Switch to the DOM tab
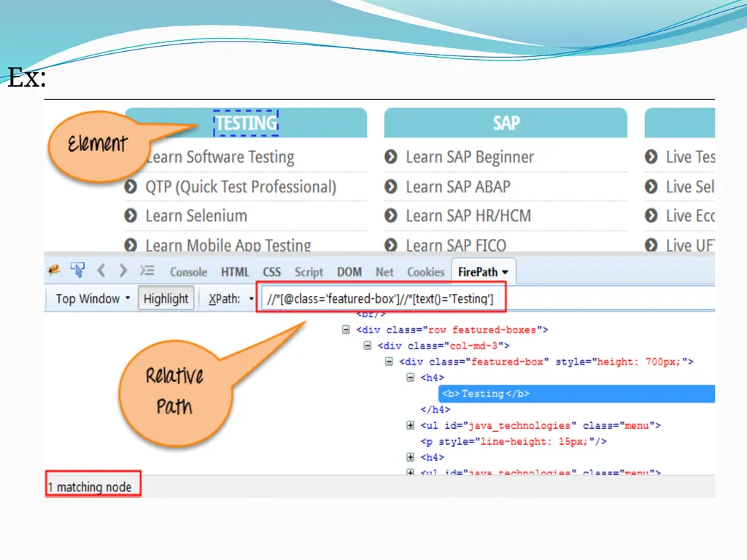Viewport: 747px width, 560px height. coord(349,272)
